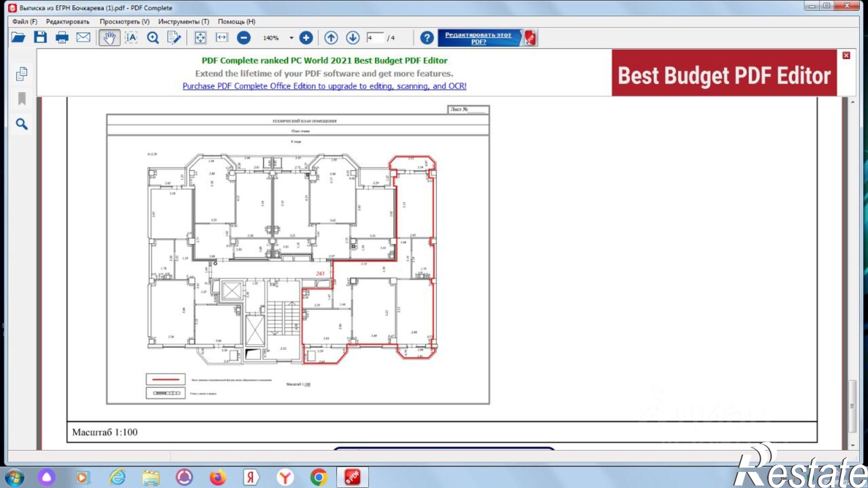Zoom out with minus button
The height and width of the screenshot is (488, 868).
[244, 38]
